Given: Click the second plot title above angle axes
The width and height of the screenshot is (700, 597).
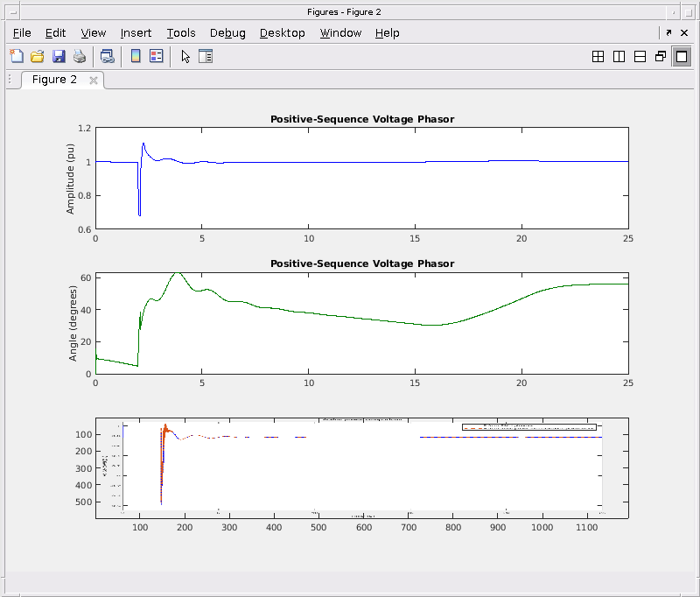Looking at the screenshot, I should click(362, 263).
